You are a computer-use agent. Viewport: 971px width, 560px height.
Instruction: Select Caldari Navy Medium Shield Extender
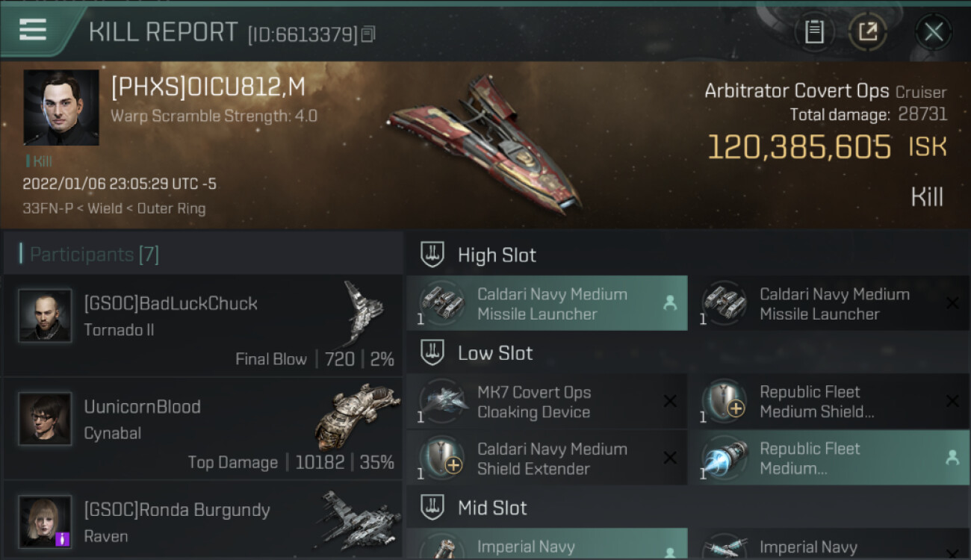pyautogui.click(x=547, y=458)
